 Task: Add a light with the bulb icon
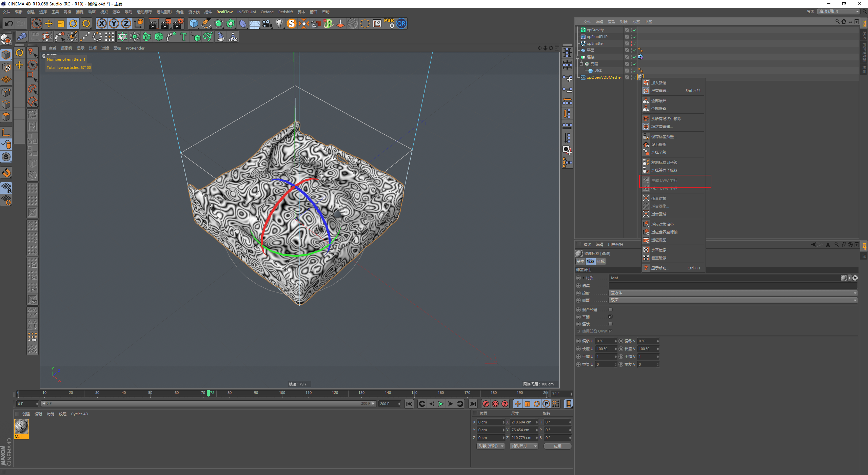279,24
